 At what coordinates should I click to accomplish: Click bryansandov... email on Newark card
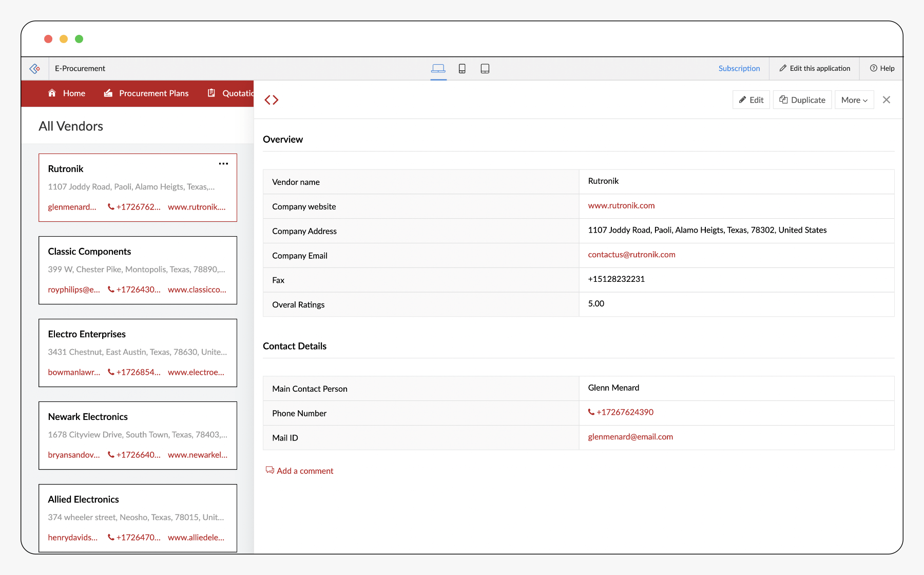point(74,455)
